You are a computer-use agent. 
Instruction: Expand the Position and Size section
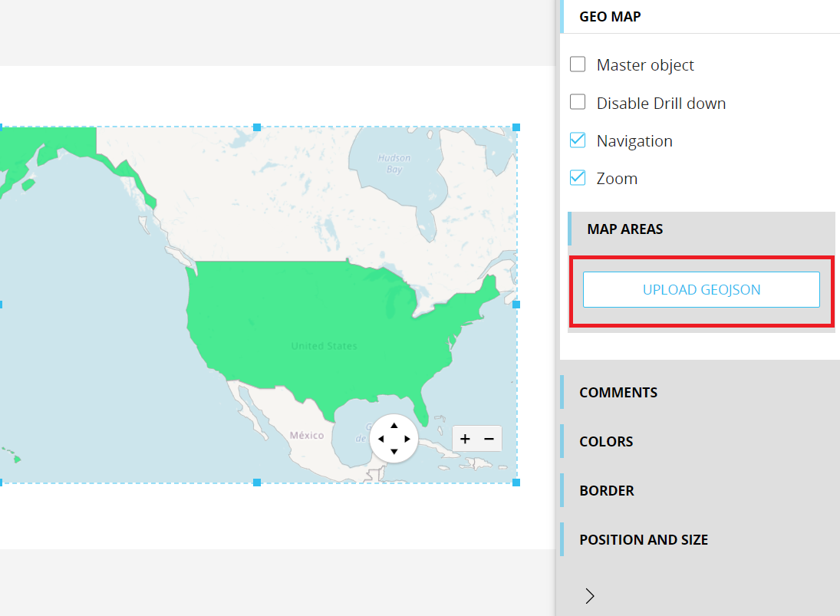(x=644, y=539)
